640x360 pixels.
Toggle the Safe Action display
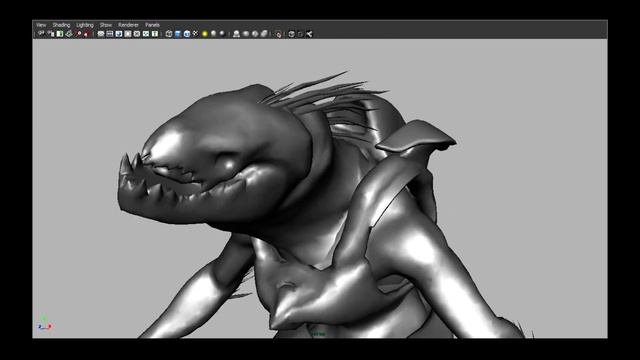146,34
